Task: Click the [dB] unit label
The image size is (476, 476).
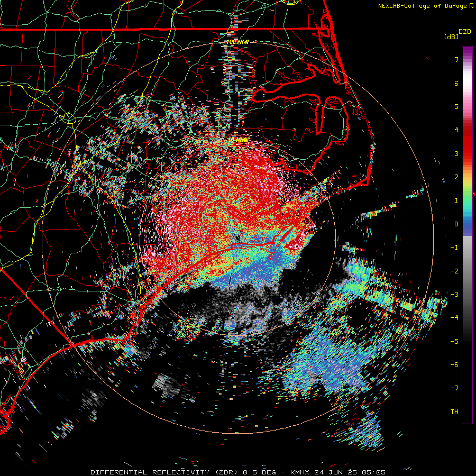Action: [x=451, y=36]
